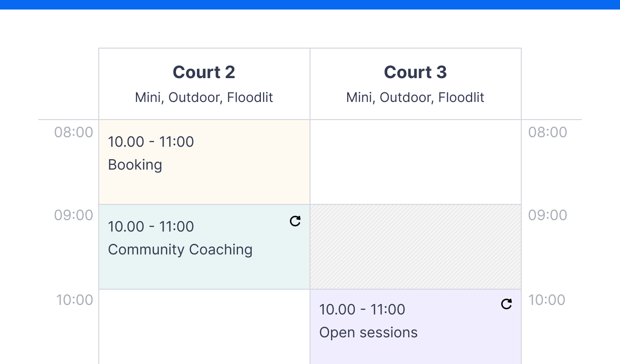Image resolution: width=620 pixels, height=364 pixels.
Task: Click the recurring icon on Open sessions
Action: 506,304
